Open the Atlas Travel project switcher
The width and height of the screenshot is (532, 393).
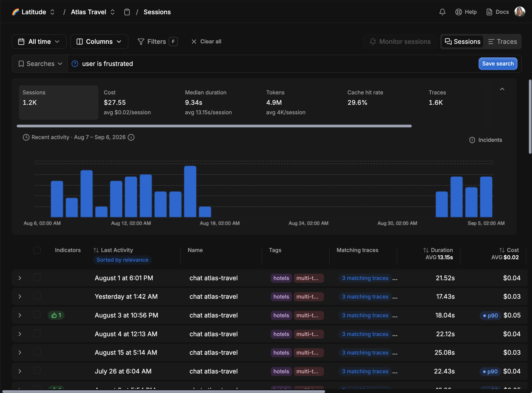tap(113, 12)
